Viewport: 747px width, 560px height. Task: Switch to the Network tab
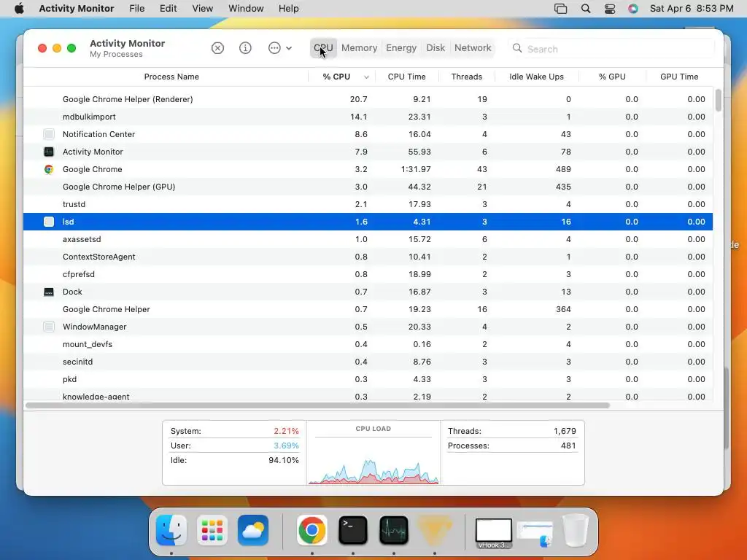(x=473, y=48)
